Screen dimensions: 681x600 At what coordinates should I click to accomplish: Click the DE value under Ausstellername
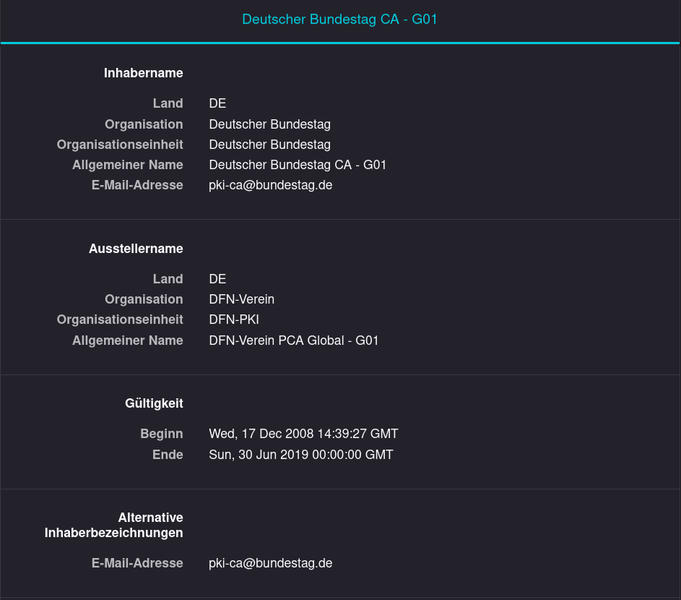[217, 279]
